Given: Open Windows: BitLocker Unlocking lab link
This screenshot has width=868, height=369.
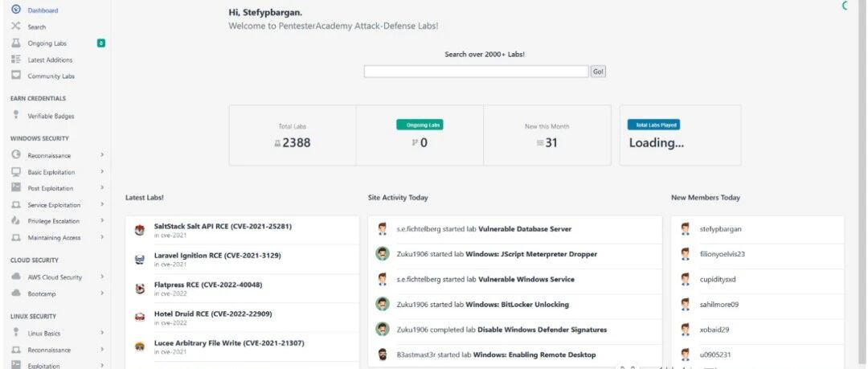Looking at the screenshot, I should pos(517,304).
